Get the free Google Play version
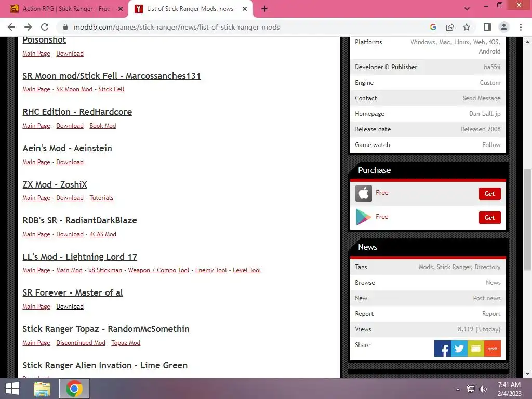This screenshot has width=532, height=399. [x=489, y=218]
